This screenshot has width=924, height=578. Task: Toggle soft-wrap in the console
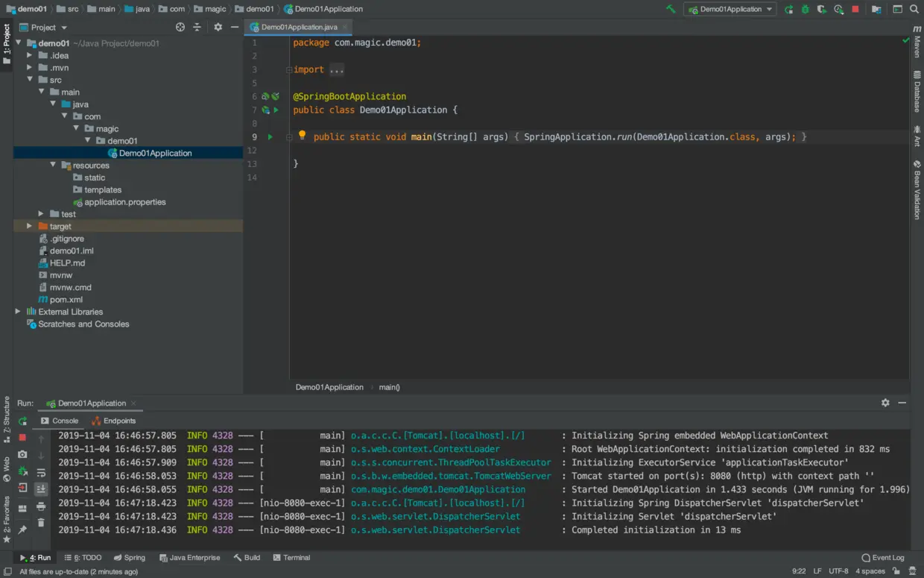tap(41, 473)
